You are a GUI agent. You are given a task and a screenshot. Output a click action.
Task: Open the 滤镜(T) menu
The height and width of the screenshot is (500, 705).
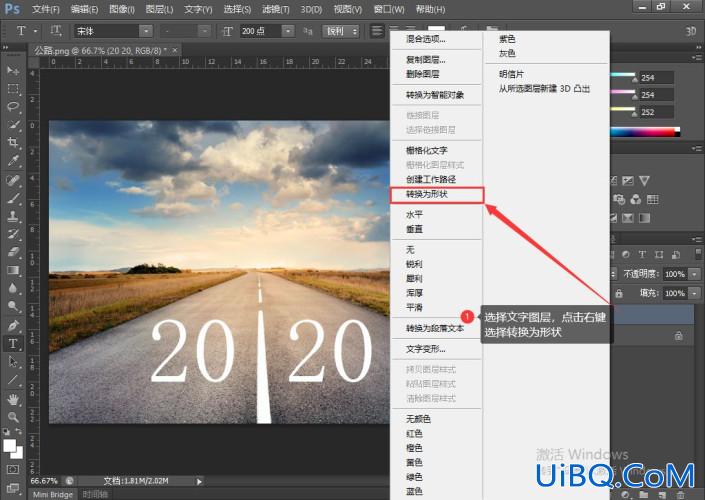275,9
